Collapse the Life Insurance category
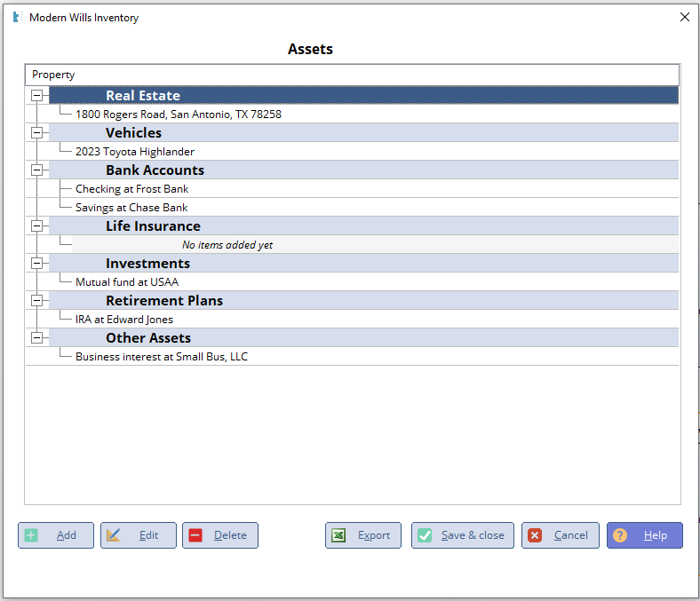 (x=37, y=226)
